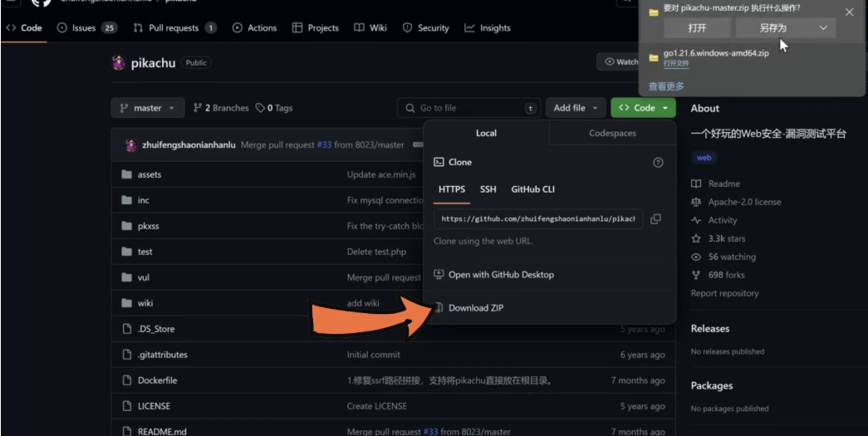This screenshot has width=868, height=436.
Task: Open the LICENSE file
Action: point(154,406)
